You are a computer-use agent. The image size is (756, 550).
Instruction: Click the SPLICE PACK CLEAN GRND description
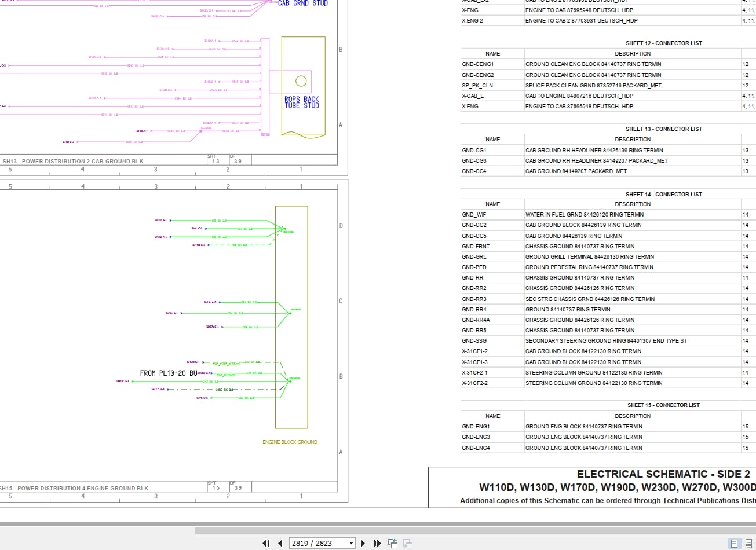tap(593, 85)
